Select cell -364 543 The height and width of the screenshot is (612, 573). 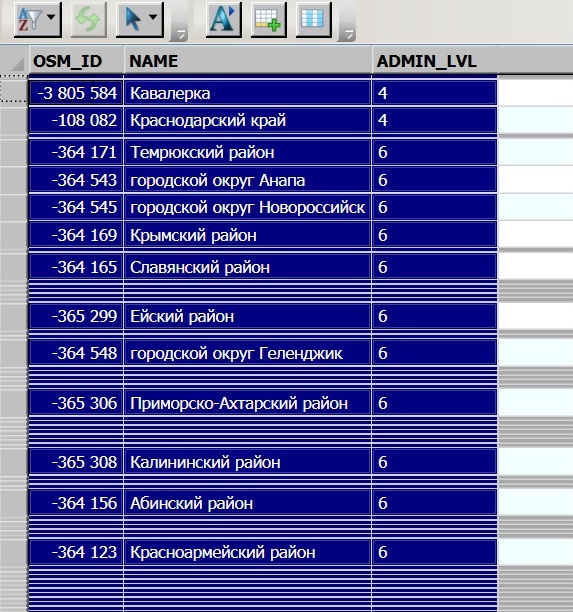pos(77,180)
